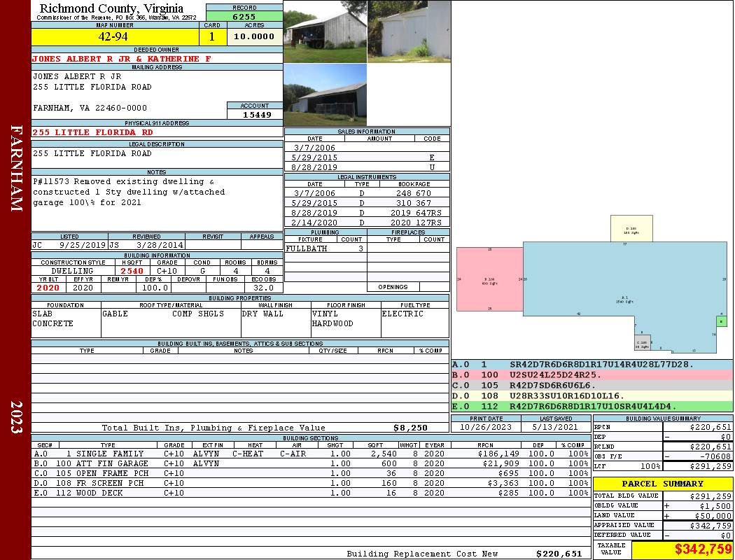Select the blue A.0 sketch legend row
The width and height of the screenshot is (735, 560).
(x=591, y=365)
